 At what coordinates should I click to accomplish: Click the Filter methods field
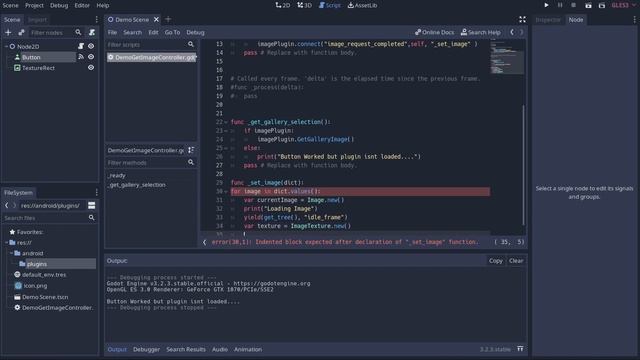point(151,162)
